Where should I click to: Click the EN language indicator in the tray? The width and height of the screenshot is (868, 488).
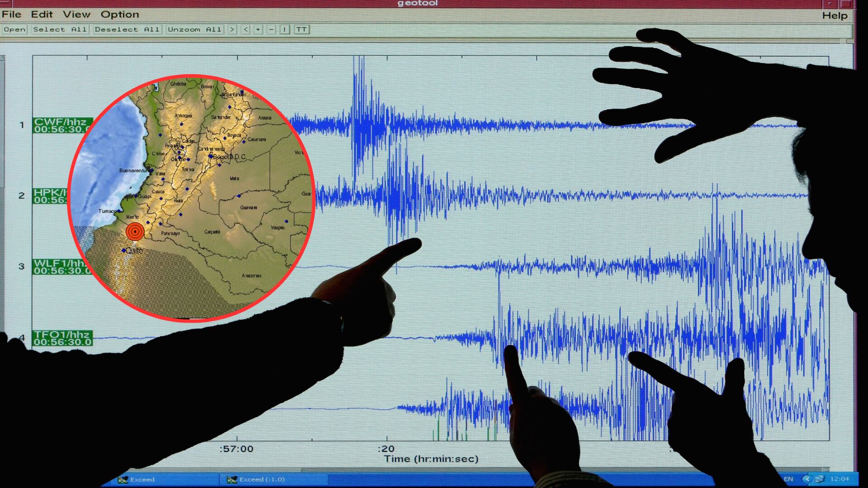789,479
